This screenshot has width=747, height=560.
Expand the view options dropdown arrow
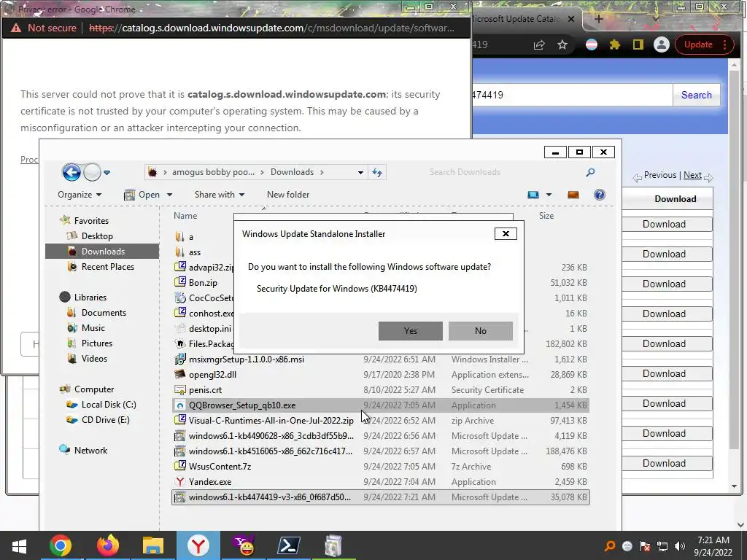549,195
